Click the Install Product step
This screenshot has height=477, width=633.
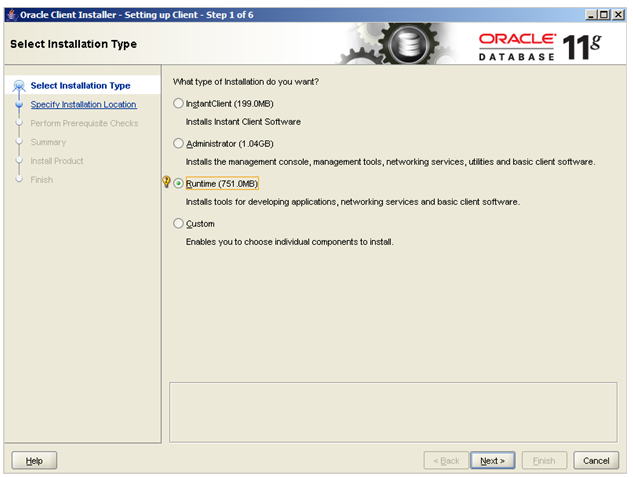coord(57,161)
